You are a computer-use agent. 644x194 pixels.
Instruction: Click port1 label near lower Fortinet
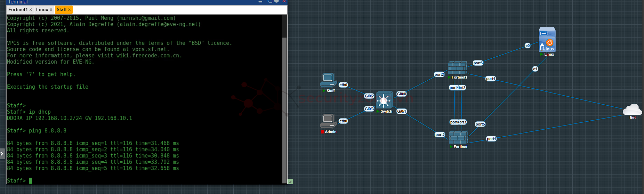click(491, 139)
